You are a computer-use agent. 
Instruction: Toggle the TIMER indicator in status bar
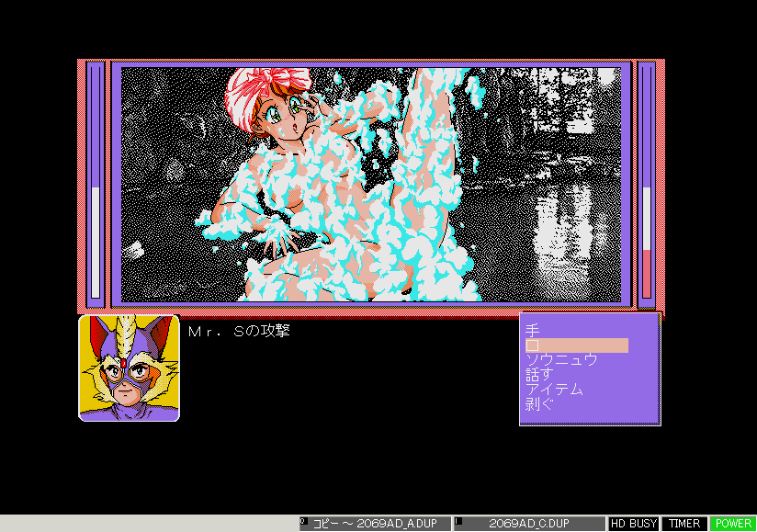pos(684,524)
